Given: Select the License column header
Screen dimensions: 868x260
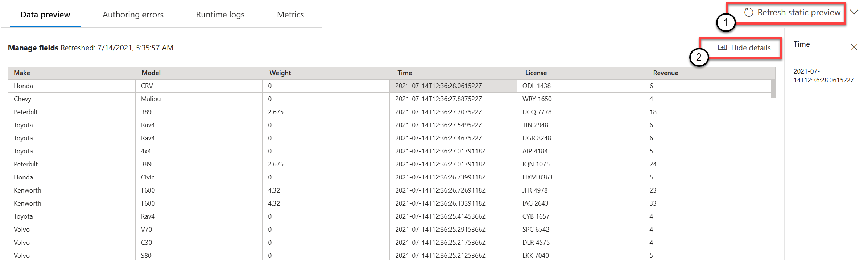Looking at the screenshot, I should pyautogui.click(x=536, y=73).
